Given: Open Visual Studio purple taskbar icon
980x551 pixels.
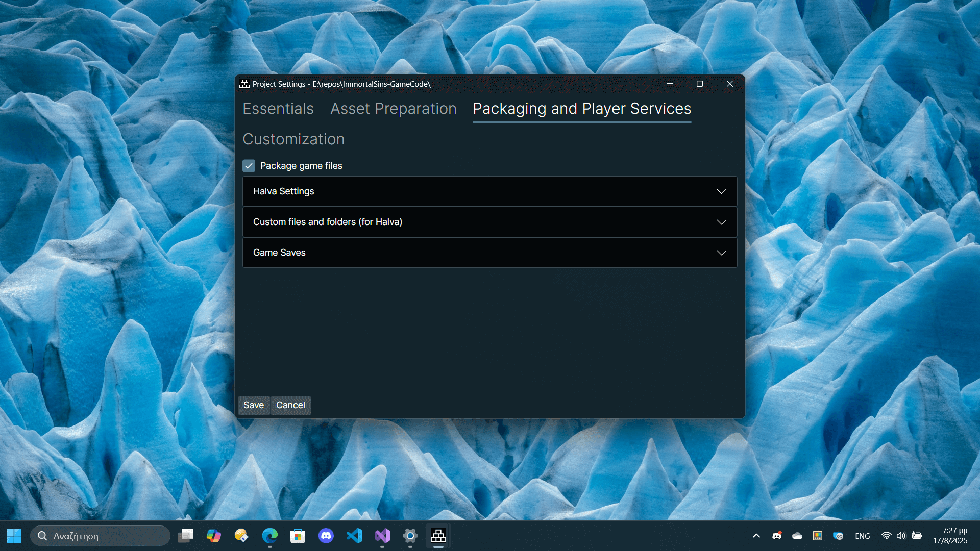Looking at the screenshot, I should tap(382, 536).
